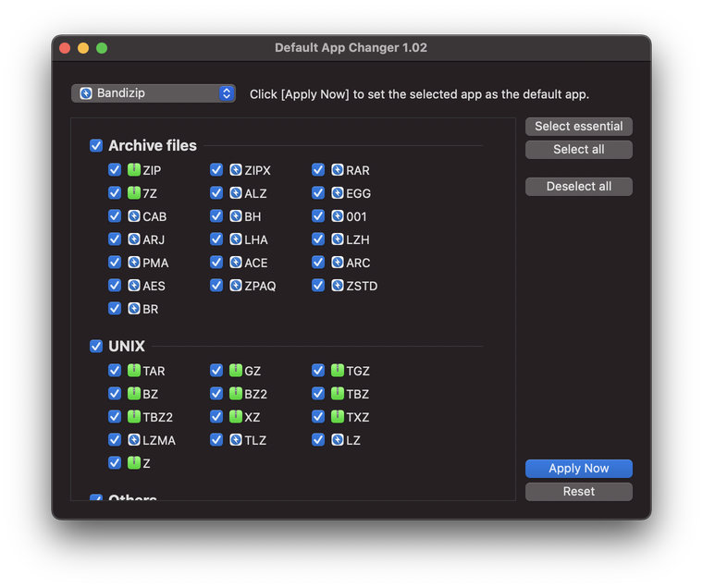Click the Bandizip icon beside BH

[235, 216]
